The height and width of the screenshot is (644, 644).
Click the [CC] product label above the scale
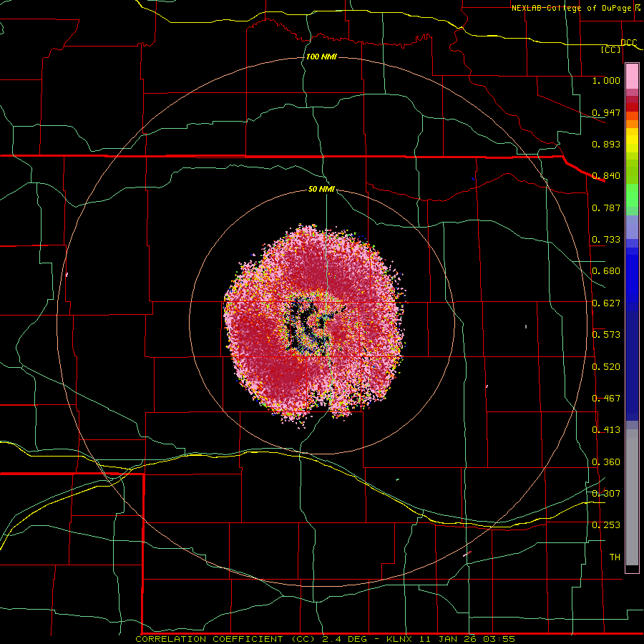pos(611,49)
